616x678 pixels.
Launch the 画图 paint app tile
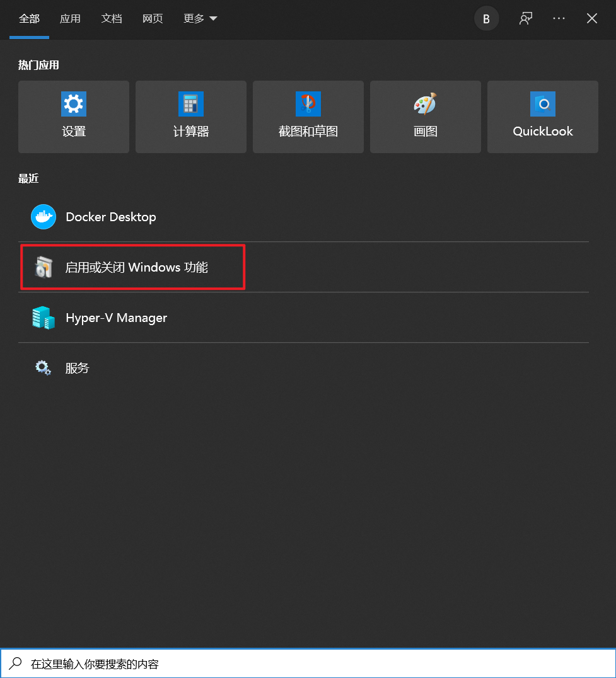click(x=425, y=117)
